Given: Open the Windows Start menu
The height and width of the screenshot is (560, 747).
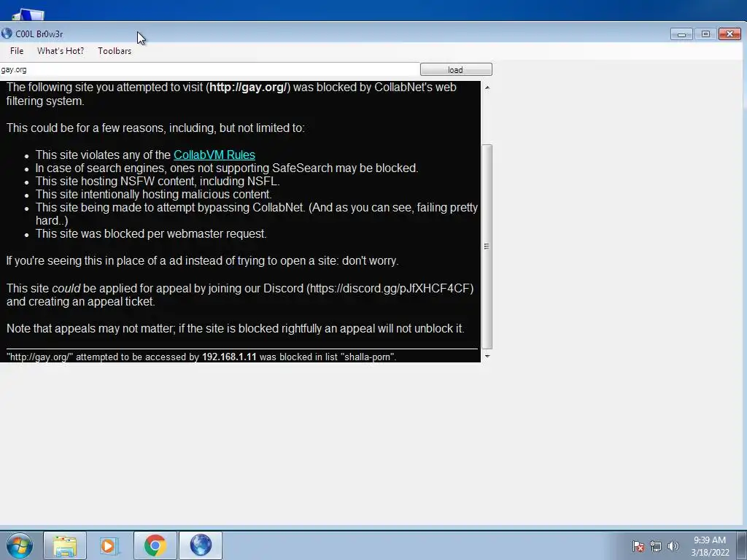Looking at the screenshot, I should tap(19, 545).
